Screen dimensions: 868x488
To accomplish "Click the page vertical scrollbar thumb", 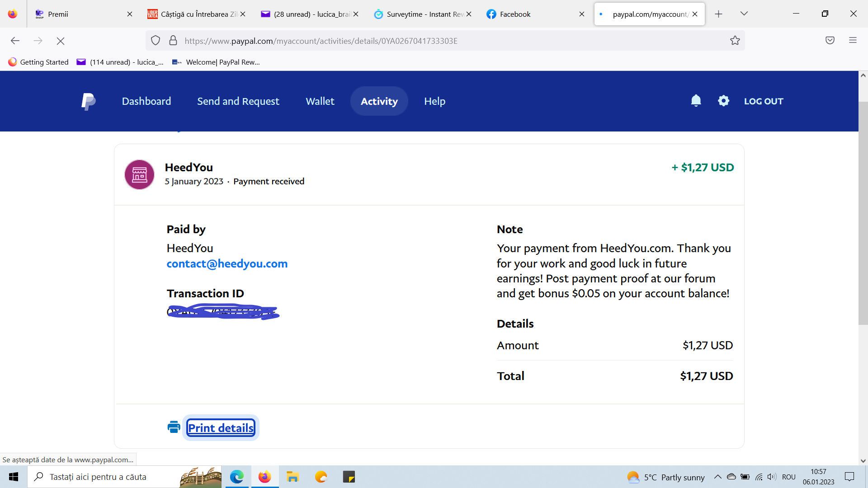I will pos(863,212).
